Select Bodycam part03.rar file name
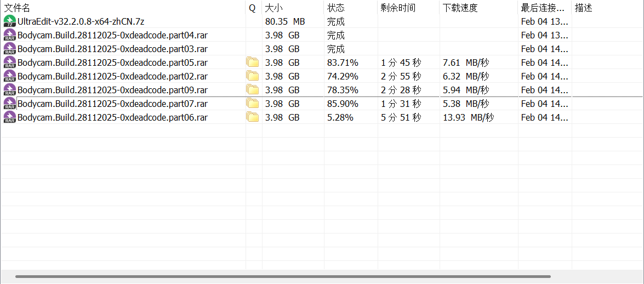644x284 pixels. pos(112,49)
